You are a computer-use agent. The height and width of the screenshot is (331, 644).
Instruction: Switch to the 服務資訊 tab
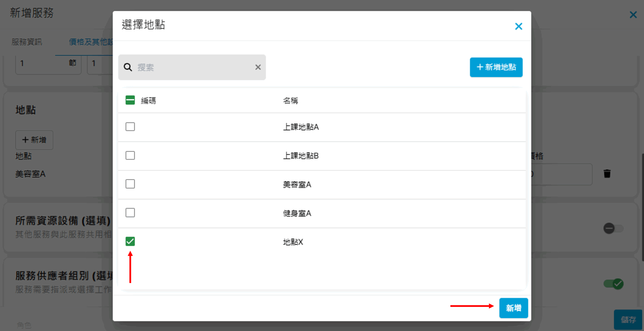click(x=27, y=42)
